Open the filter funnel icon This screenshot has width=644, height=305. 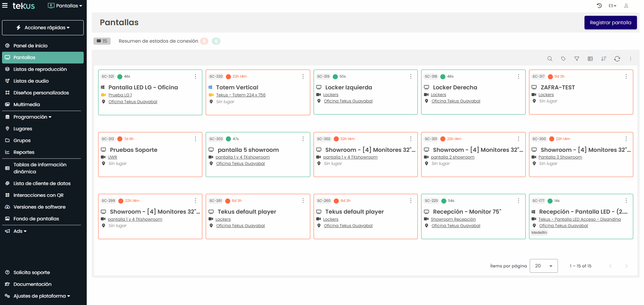[577, 59]
